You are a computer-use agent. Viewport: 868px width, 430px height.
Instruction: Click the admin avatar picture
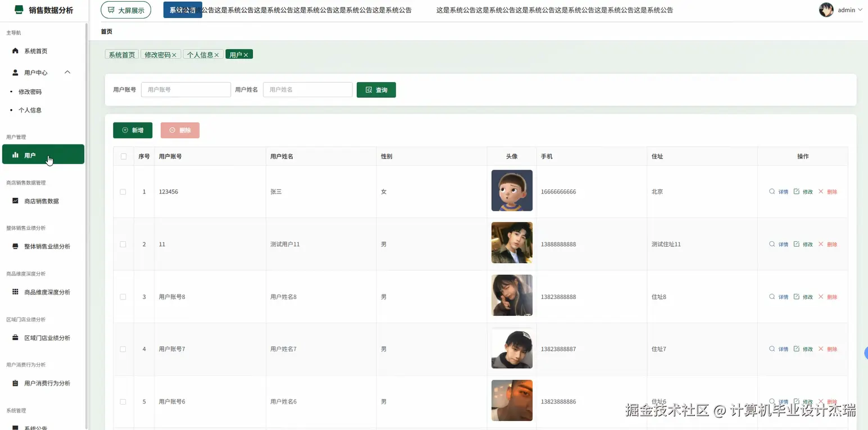[x=826, y=10]
